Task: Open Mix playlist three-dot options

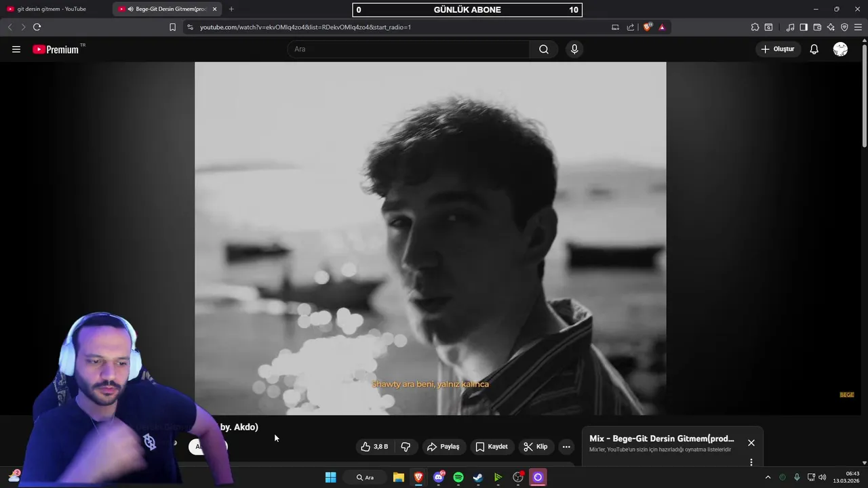Action: coord(751,462)
